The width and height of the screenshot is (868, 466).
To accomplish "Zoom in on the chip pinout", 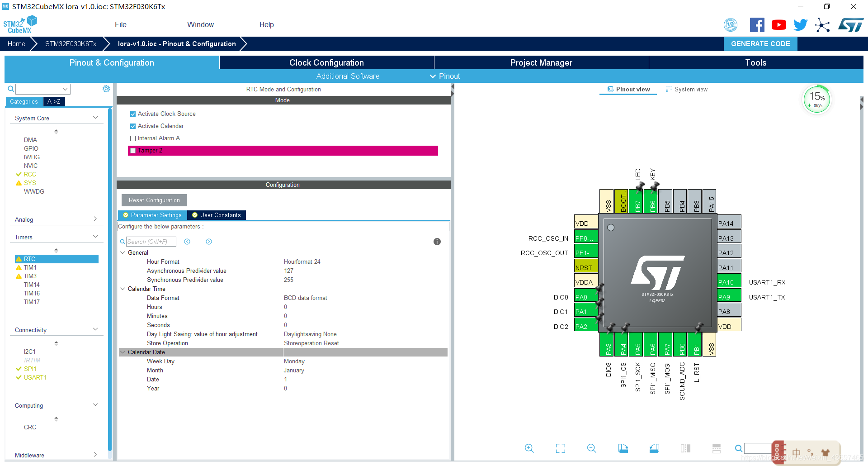I will [x=529, y=448].
